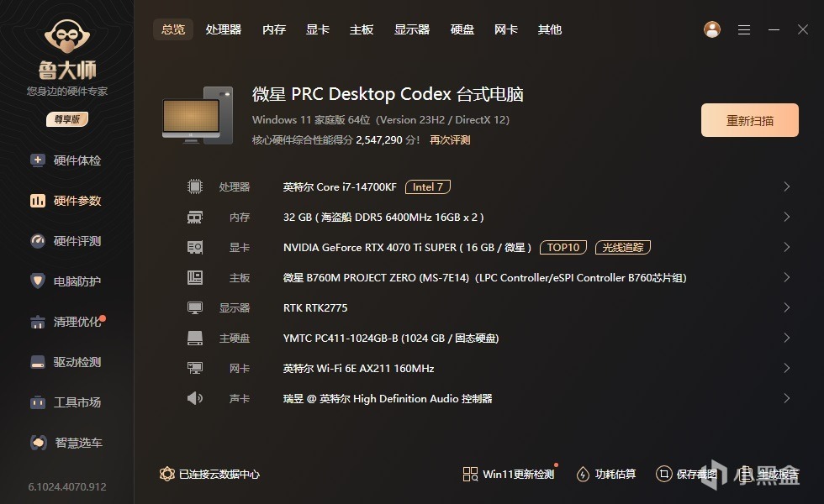Click the TOP10 graphics card badge

pyautogui.click(x=563, y=247)
